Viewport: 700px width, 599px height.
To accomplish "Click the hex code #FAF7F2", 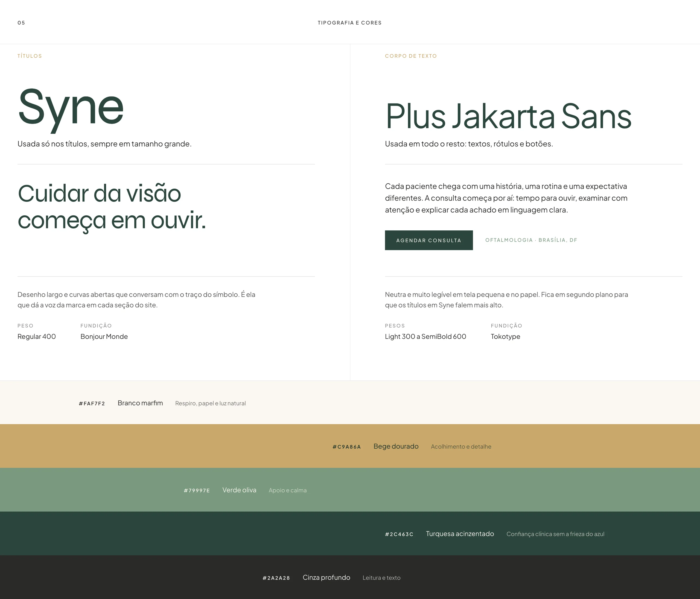I will [x=92, y=404].
